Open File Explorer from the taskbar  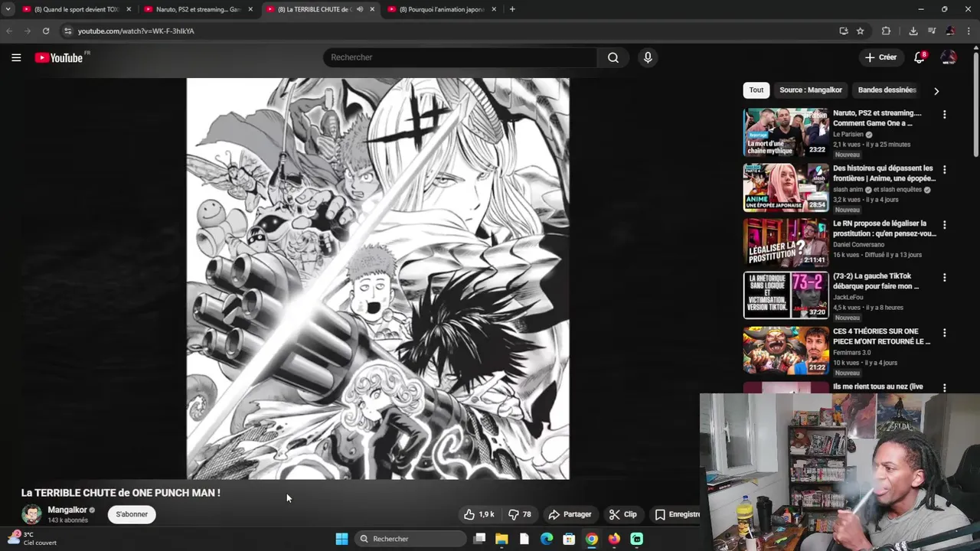click(501, 539)
